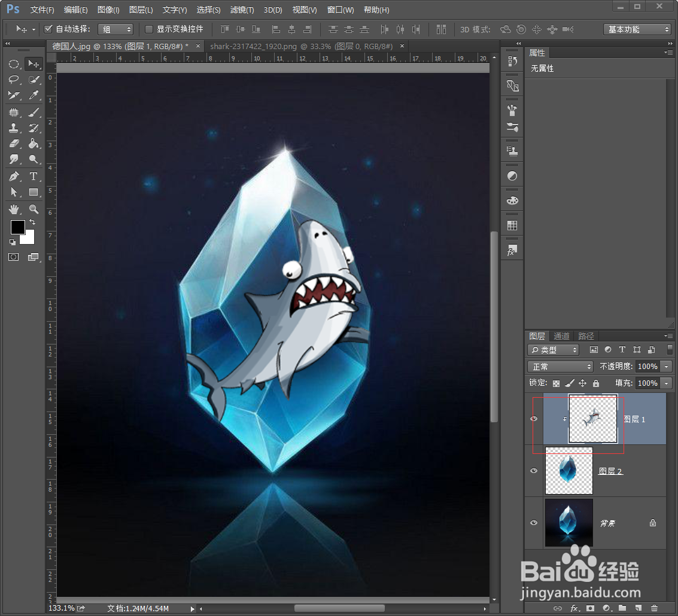This screenshot has height=616, width=678.
Task: Enable Show Transform Controls checkbox
Action: point(149,29)
